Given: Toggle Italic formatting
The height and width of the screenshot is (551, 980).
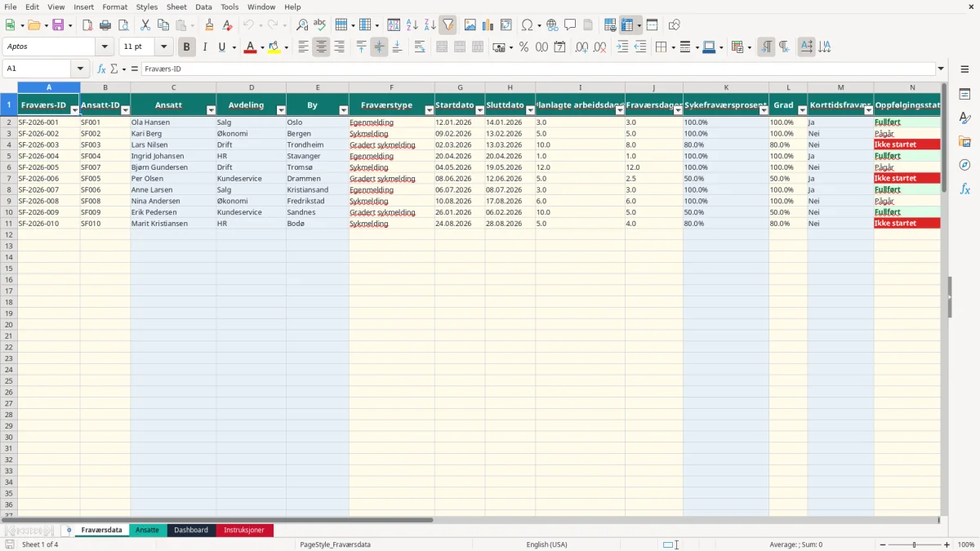Looking at the screenshot, I should [204, 47].
